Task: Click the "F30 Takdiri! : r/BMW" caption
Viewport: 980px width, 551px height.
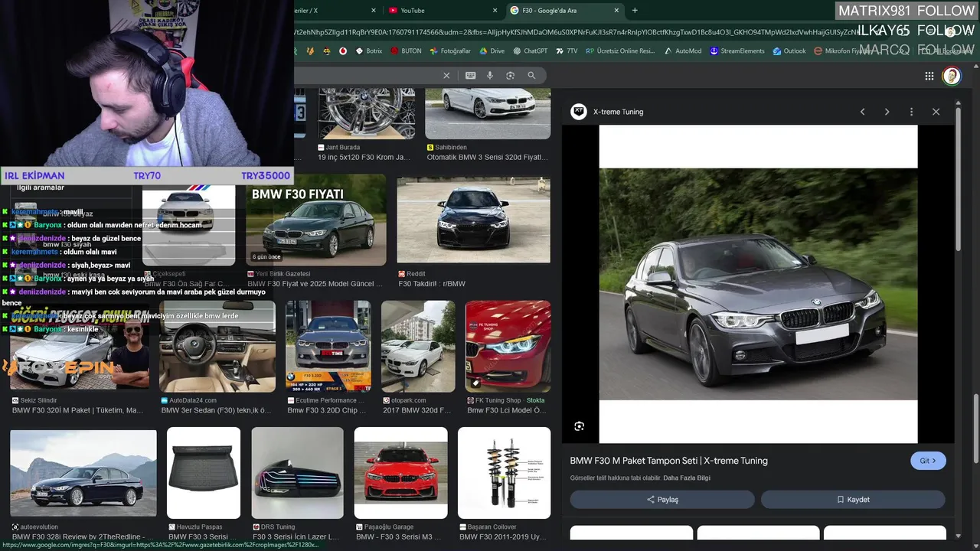Action: (x=432, y=284)
